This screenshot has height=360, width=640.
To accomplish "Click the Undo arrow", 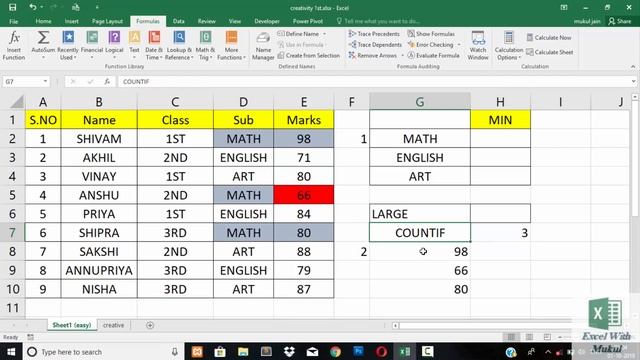I will pyautogui.click(x=33, y=7).
